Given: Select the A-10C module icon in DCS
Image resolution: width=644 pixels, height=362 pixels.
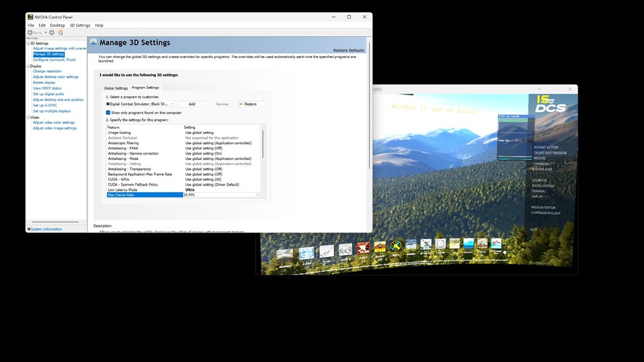Looking at the screenshot, I should click(x=327, y=251).
